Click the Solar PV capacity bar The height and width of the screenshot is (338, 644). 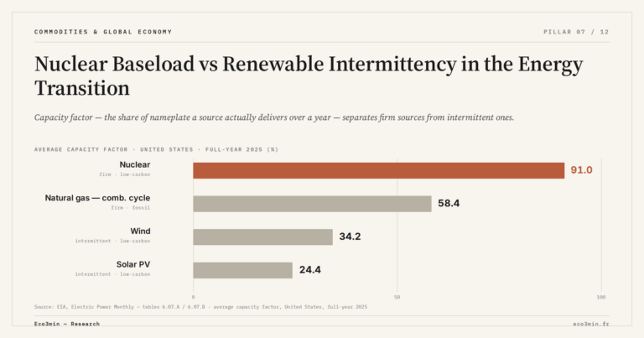(242, 270)
